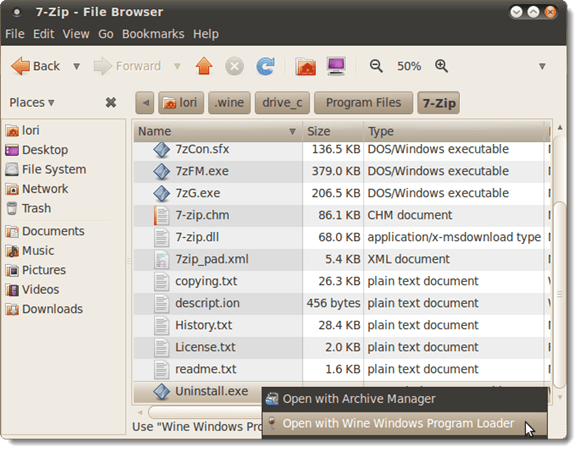Open lori in Places sidebar

tap(23, 131)
